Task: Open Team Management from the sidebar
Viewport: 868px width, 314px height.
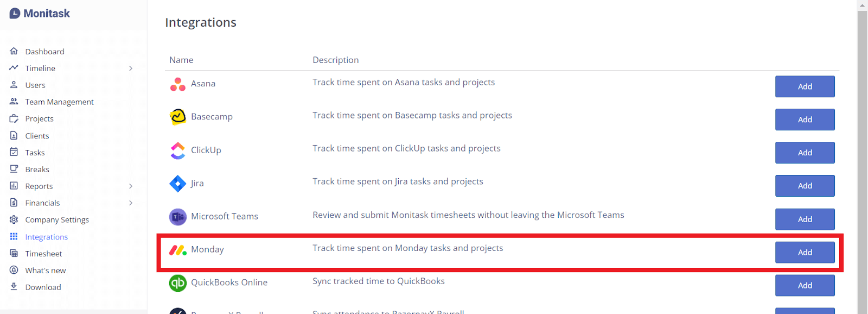Action: 59,102
